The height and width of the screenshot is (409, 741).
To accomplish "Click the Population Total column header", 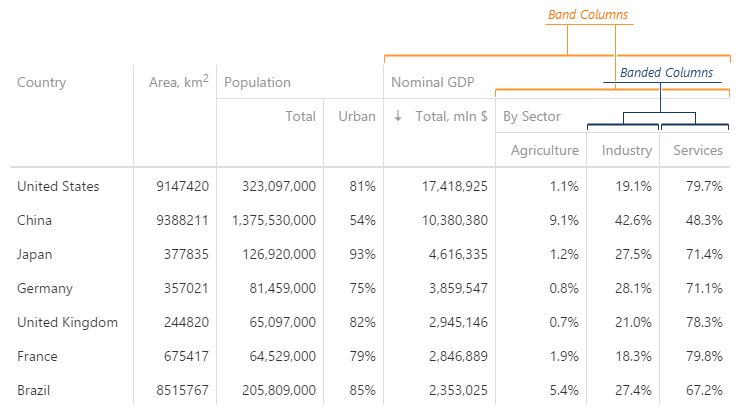I will pyautogui.click(x=300, y=116).
